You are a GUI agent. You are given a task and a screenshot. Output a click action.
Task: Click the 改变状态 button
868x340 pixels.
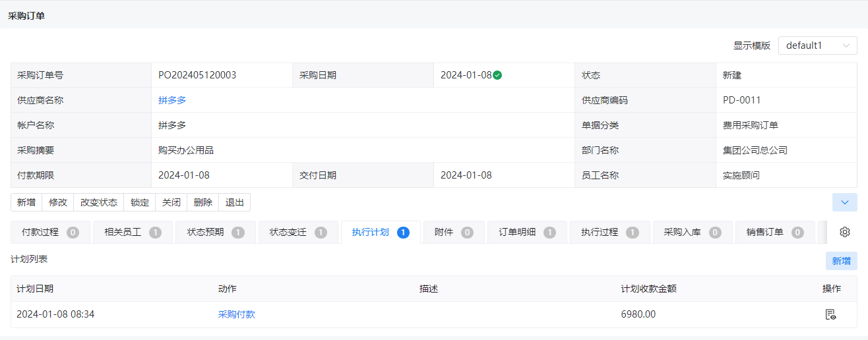pos(99,202)
